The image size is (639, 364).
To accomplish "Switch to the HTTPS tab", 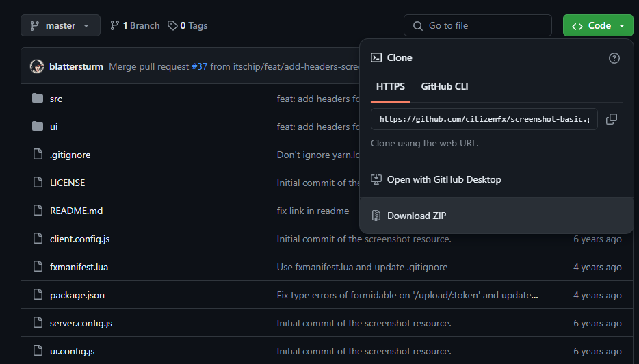I will (x=391, y=86).
